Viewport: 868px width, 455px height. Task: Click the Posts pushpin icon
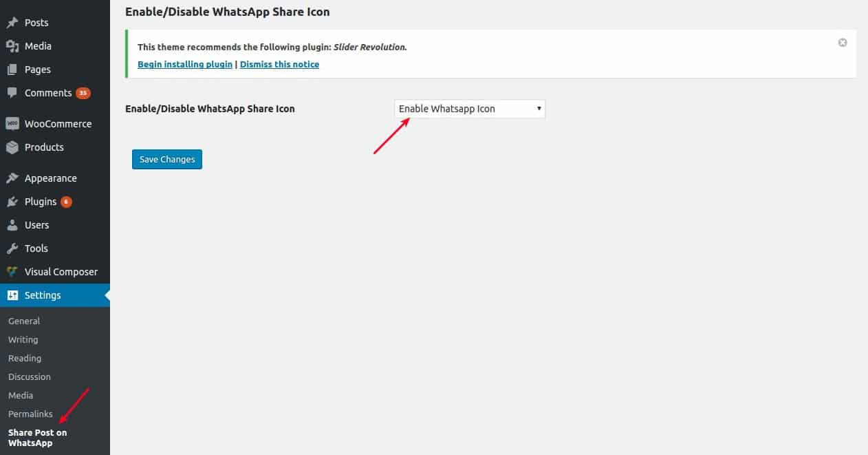pos(12,23)
